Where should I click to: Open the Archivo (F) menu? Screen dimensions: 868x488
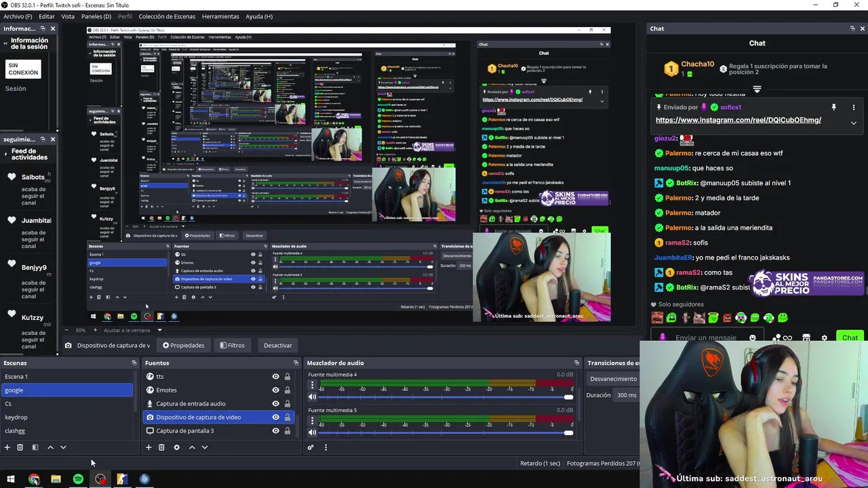point(18,16)
